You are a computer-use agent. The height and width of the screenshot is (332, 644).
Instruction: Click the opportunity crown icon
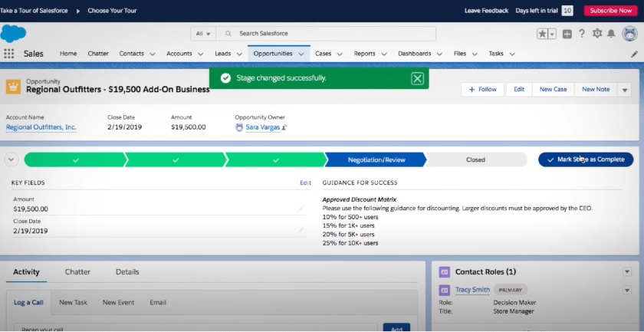click(13, 87)
